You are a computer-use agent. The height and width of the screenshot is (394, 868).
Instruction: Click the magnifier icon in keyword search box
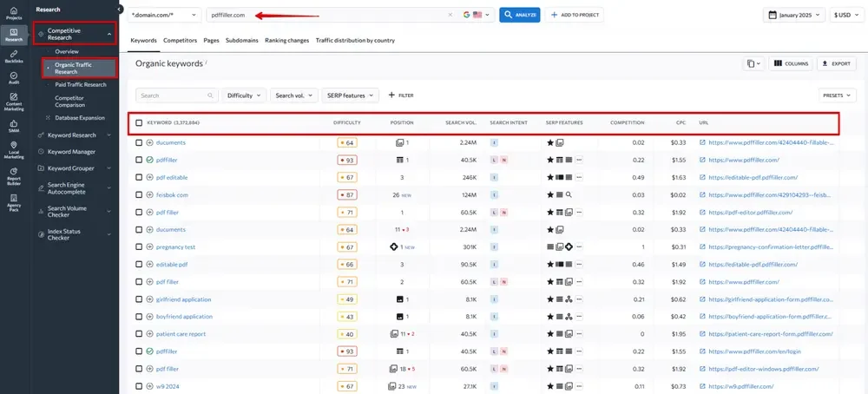click(210, 95)
